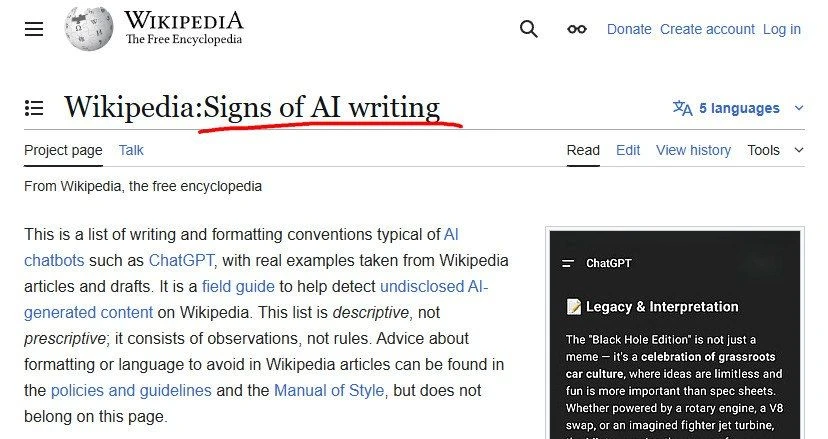Open the Tools dropdown menu
Screen dimensions: 828x439
pos(775,150)
